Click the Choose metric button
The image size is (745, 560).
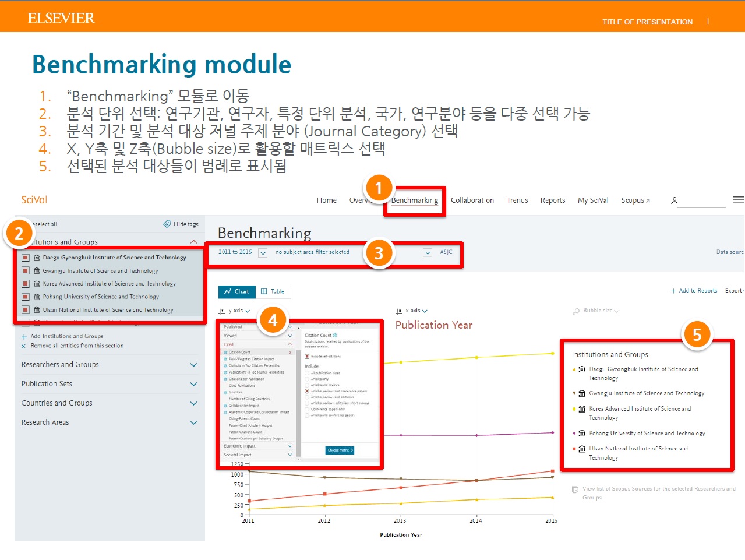point(340,450)
